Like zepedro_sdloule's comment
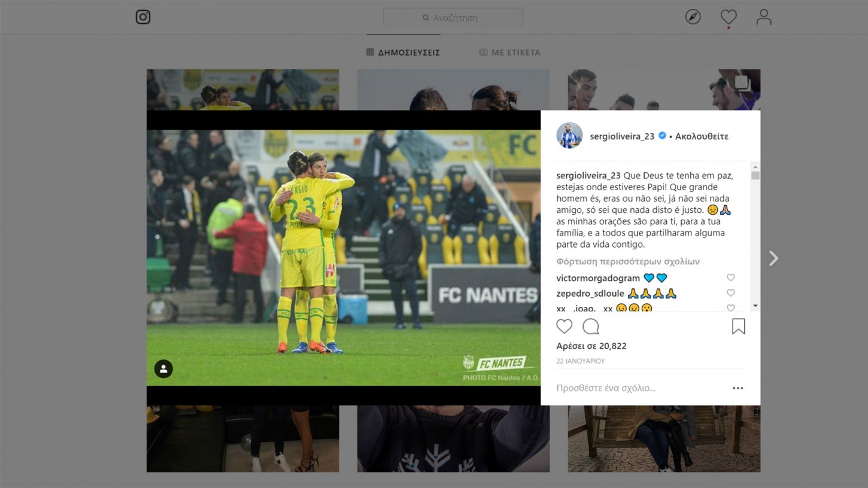Screen dimensions: 868x488 (730, 293)
